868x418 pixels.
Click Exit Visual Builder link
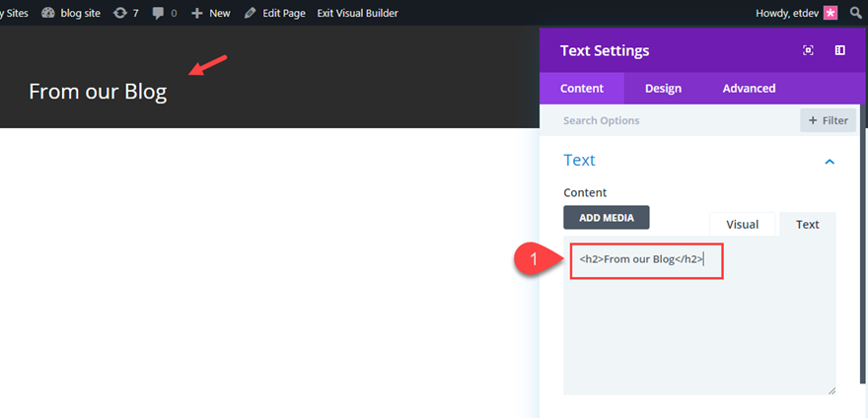click(x=358, y=13)
